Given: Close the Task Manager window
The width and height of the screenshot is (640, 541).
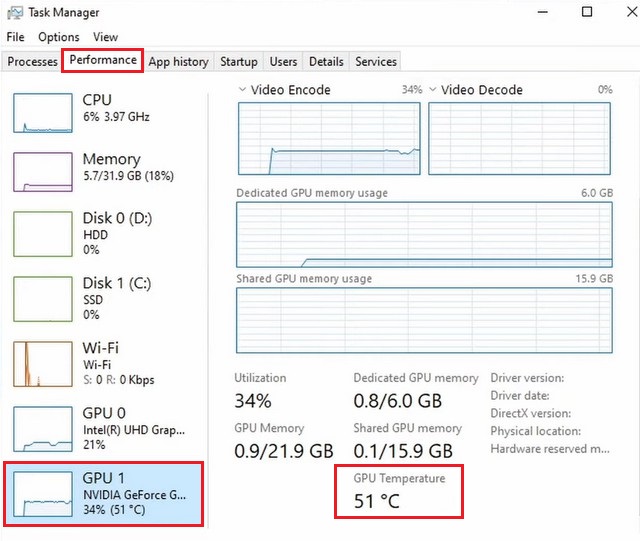Looking at the screenshot, I should (632, 12).
